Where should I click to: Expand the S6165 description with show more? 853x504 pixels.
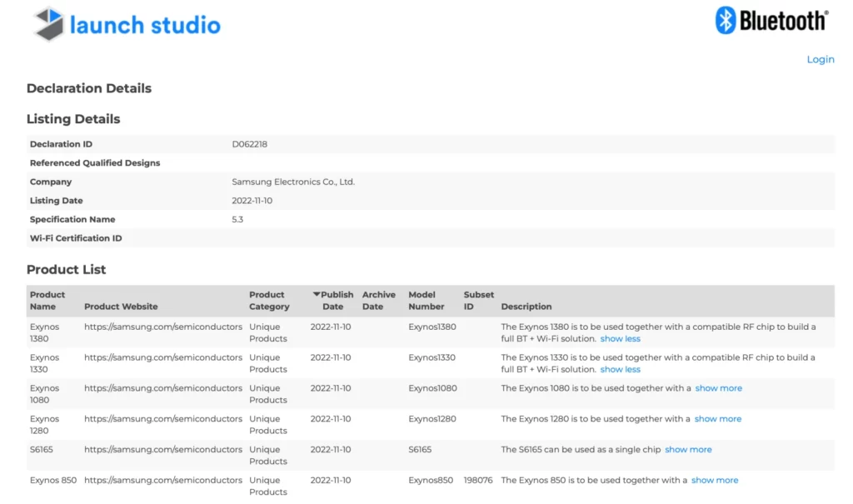[688, 450]
